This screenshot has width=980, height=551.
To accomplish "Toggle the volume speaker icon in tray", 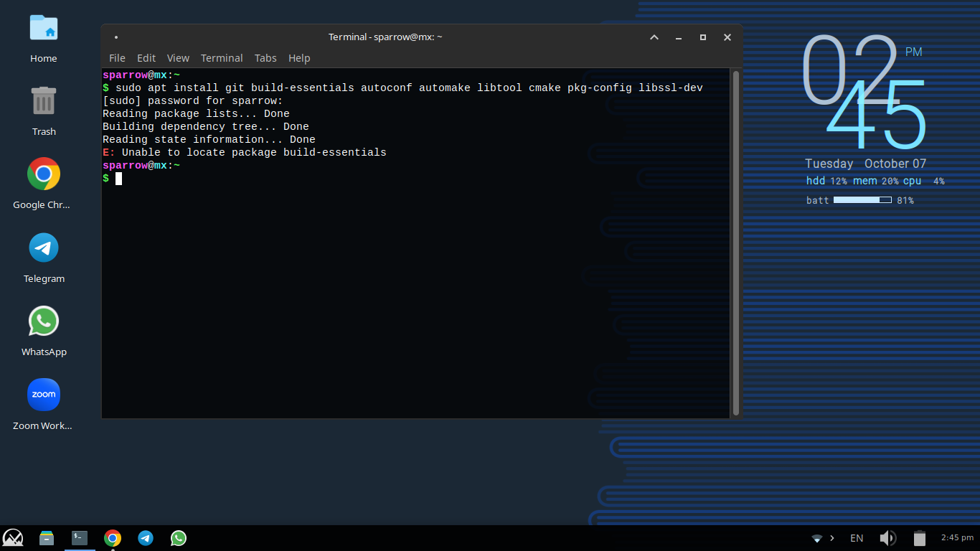I will [887, 538].
